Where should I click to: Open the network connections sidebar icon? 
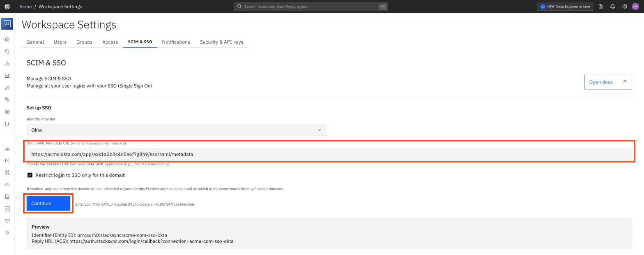tap(7, 173)
